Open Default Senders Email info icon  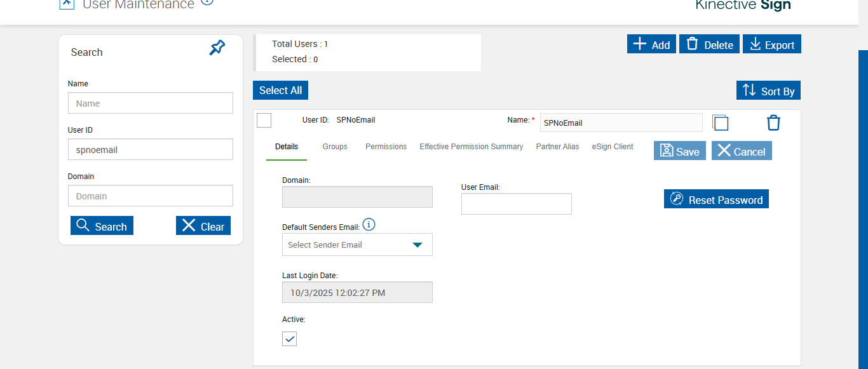click(369, 225)
